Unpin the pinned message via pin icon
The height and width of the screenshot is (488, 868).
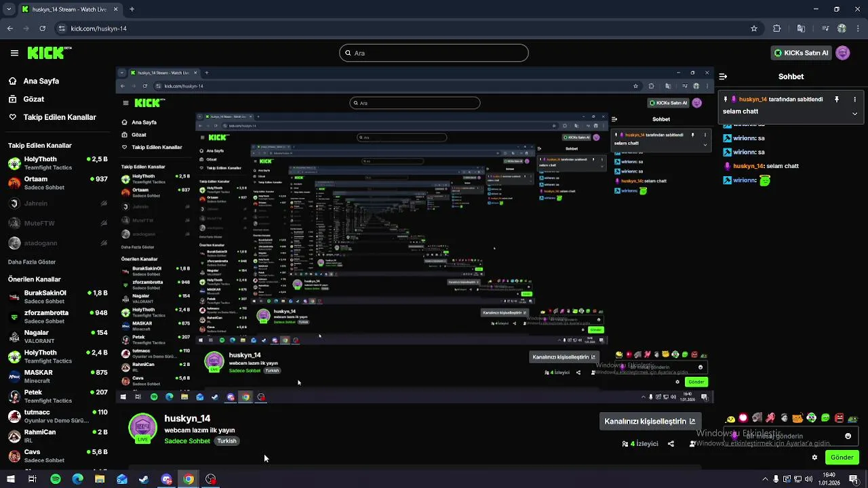coord(837,99)
